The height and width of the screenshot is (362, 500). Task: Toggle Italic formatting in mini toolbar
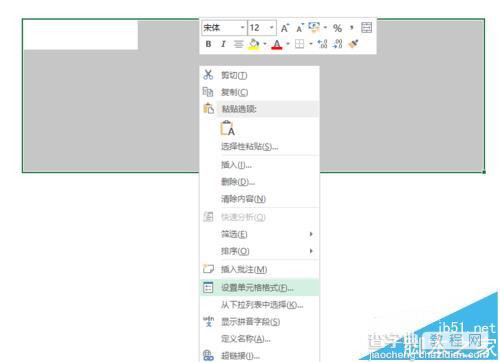point(223,44)
